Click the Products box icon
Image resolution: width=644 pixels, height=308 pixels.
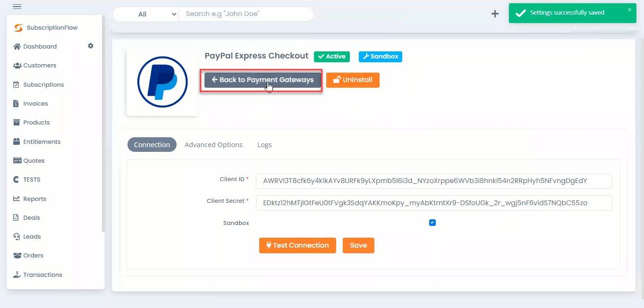tap(17, 122)
